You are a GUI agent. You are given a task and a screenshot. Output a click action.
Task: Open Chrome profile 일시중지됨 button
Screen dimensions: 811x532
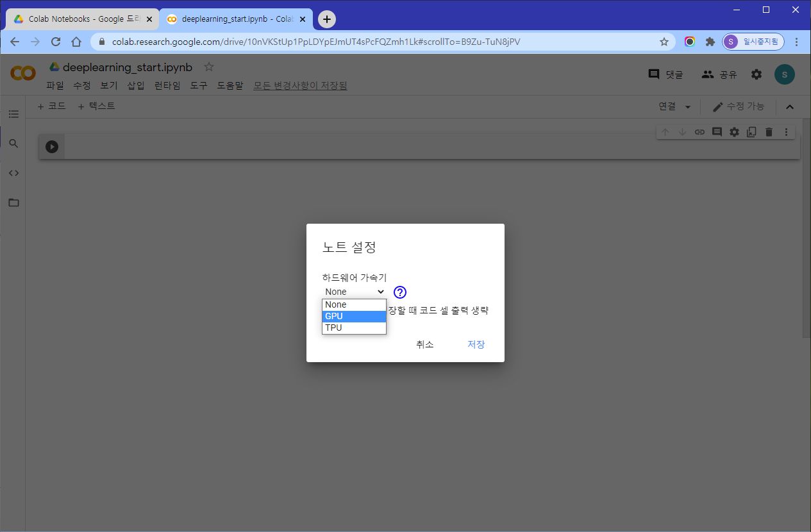point(753,42)
